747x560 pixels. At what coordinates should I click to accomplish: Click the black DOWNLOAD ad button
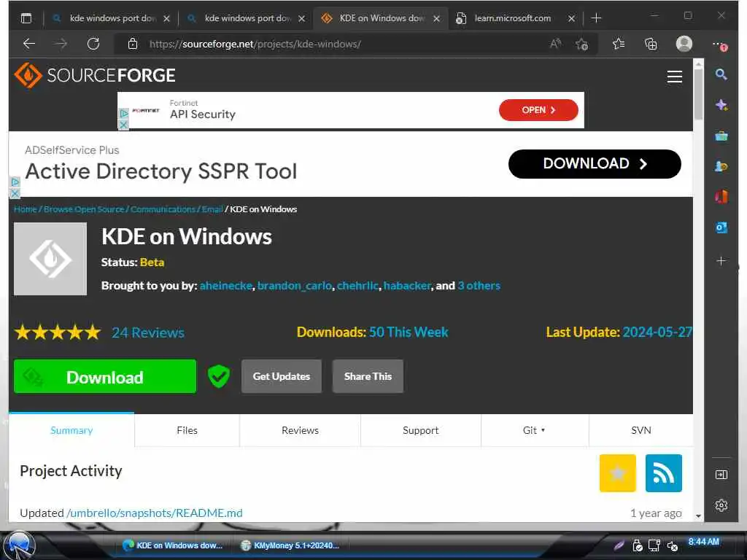click(x=595, y=164)
